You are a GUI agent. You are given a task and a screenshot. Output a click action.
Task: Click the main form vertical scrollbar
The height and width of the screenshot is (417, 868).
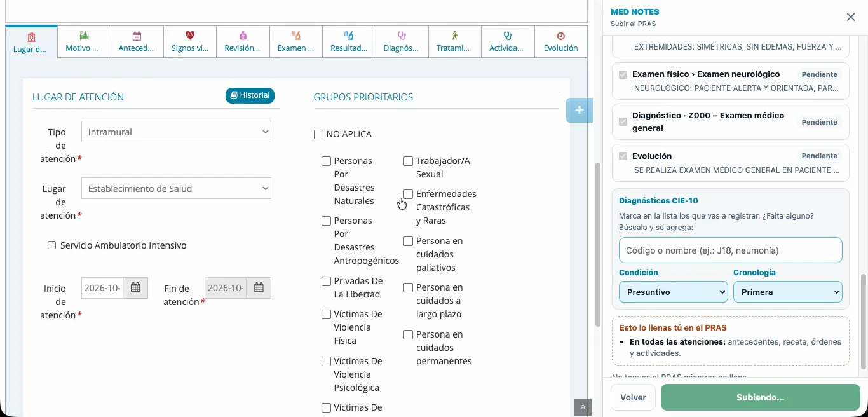(x=597, y=245)
